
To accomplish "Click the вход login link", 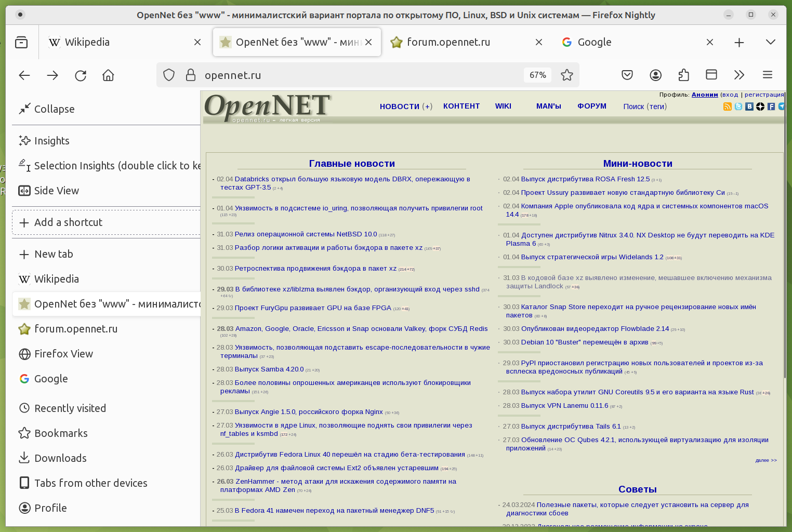I will click(x=730, y=95).
